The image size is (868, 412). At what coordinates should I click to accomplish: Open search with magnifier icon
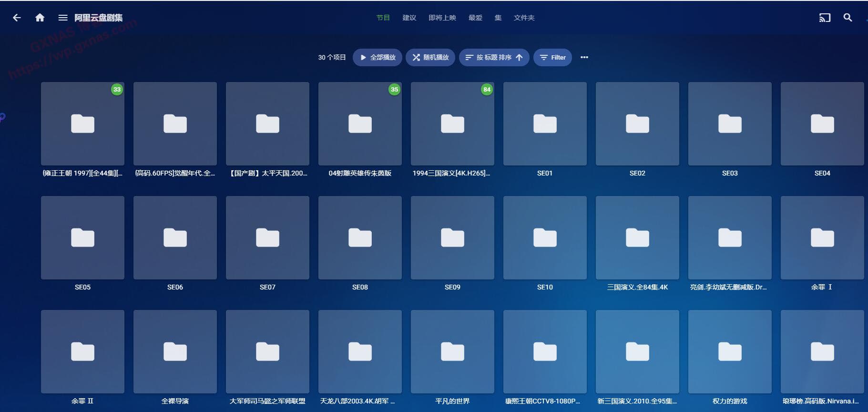click(x=848, y=18)
